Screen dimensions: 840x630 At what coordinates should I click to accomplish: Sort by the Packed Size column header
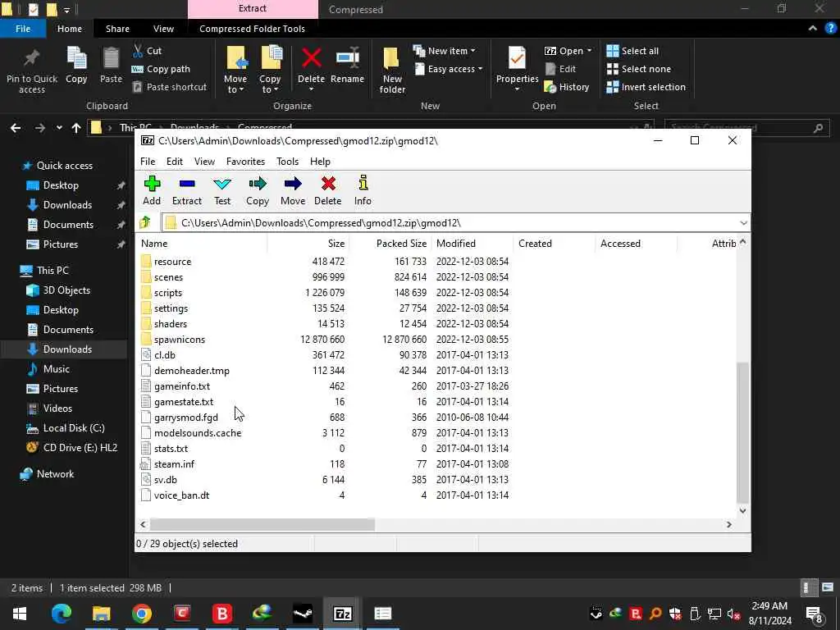[390, 243]
